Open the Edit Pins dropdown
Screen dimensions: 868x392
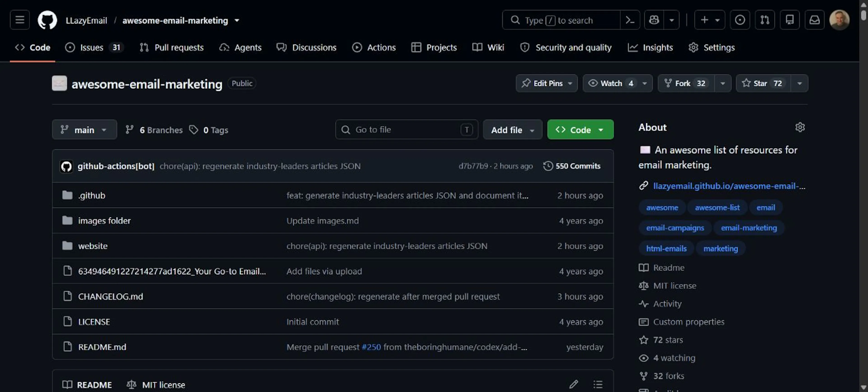[547, 83]
